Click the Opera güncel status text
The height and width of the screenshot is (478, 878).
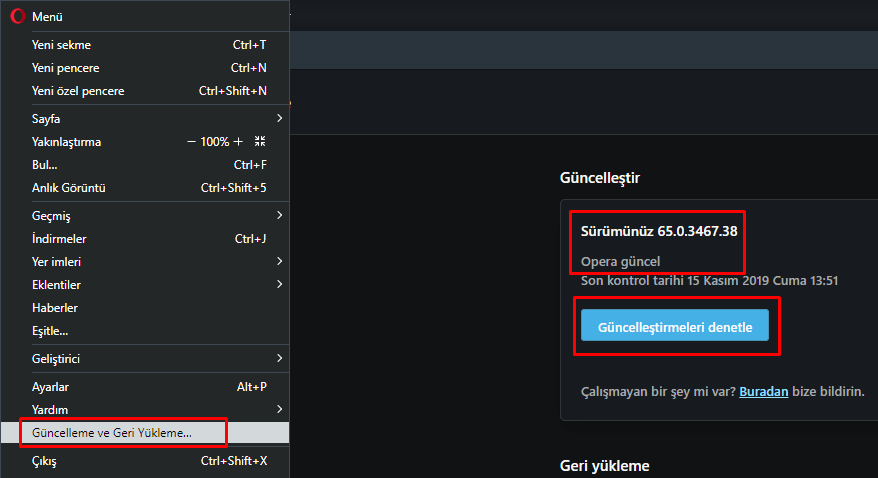pyautogui.click(x=620, y=261)
